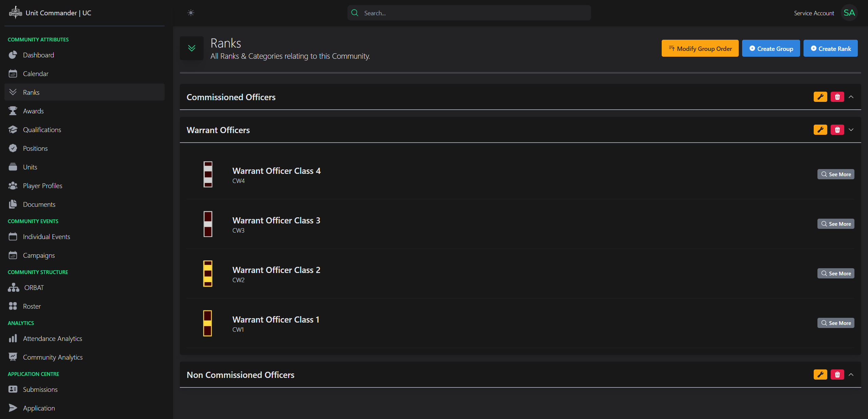Image resolution: width=868 pixels, height=419 pixels.
Task: Delete the Warrant Officers group
Action: pos(837,130)
